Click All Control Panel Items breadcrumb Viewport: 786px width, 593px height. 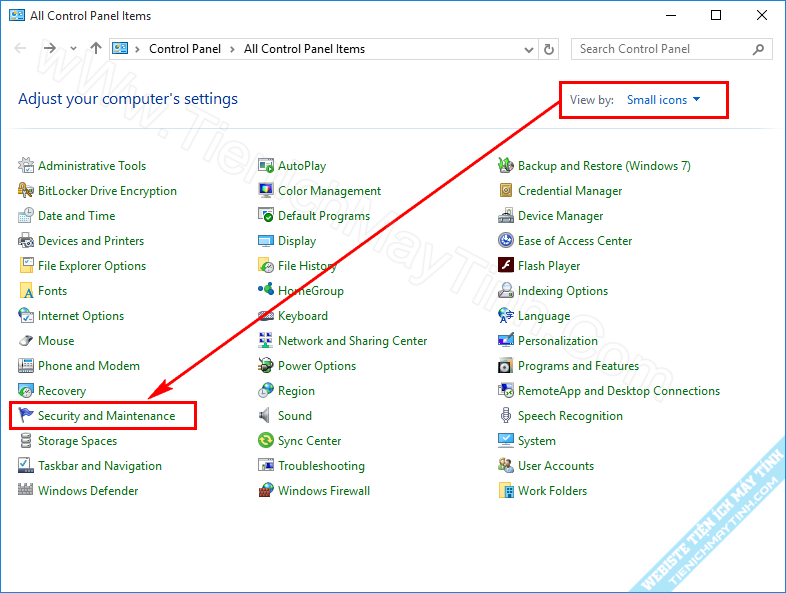click(x=304, y=49)
